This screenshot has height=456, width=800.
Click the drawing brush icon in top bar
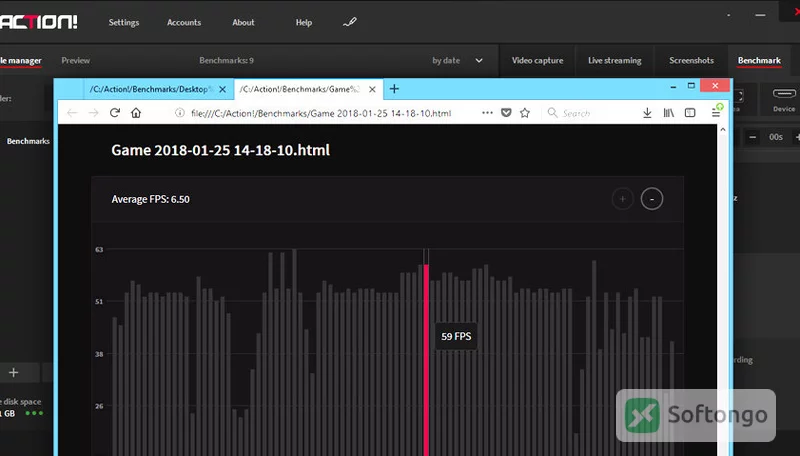point(349,22)
